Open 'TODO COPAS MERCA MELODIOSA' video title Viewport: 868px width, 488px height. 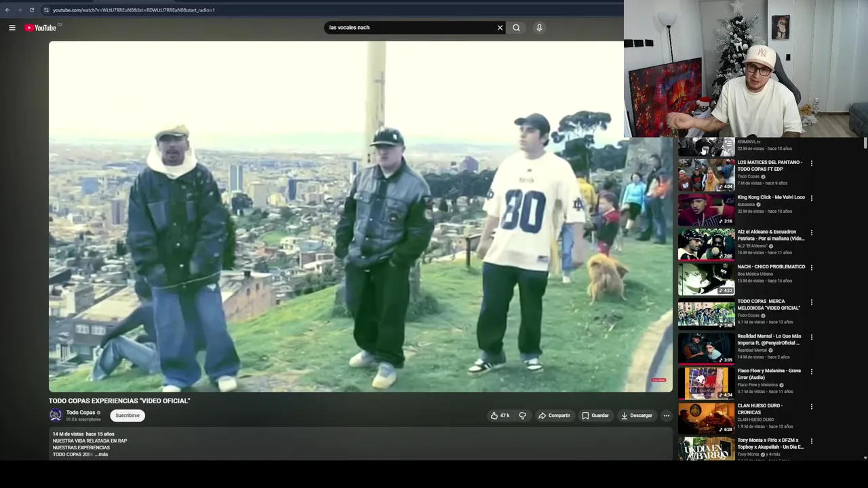point(769,304)
